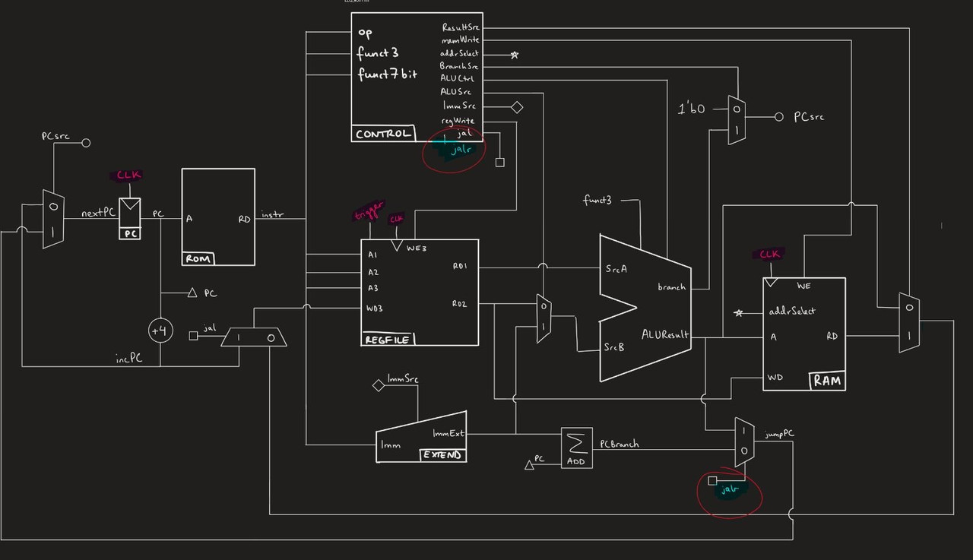Click the pink trigger label

pos(369,211)
